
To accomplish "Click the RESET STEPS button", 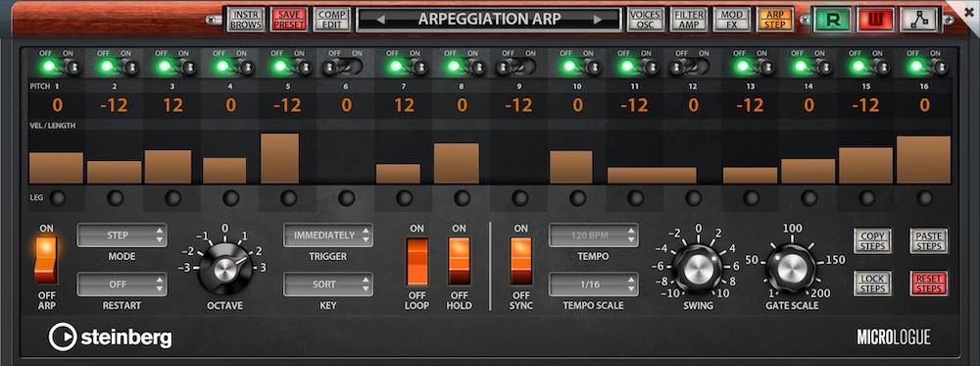I will [x=929, y=284].
